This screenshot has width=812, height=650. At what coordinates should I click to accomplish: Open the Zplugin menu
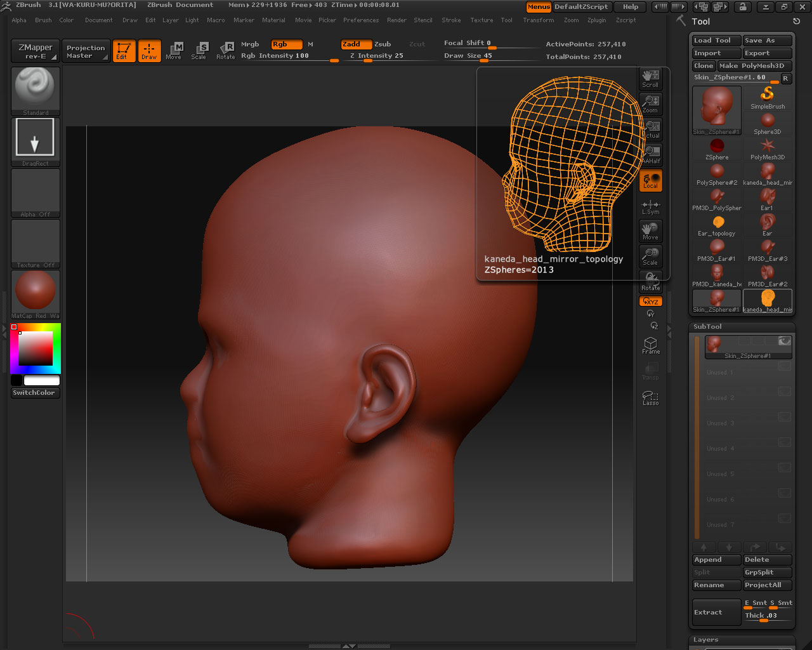[596, 20]
